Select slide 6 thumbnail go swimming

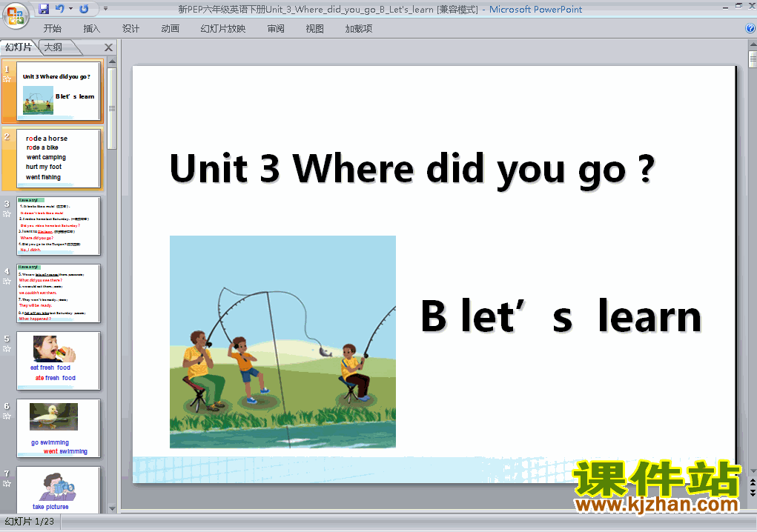[58, 428]
